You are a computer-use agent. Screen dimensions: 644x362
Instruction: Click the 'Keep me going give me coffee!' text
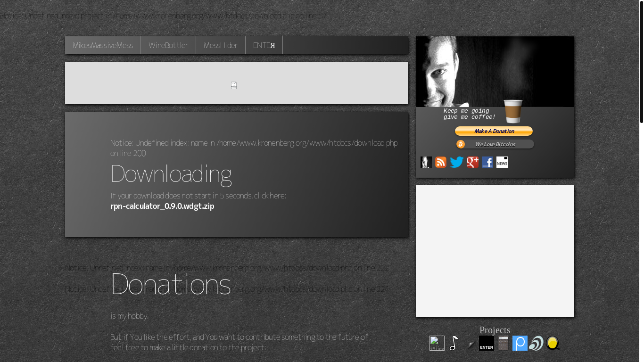470,114
